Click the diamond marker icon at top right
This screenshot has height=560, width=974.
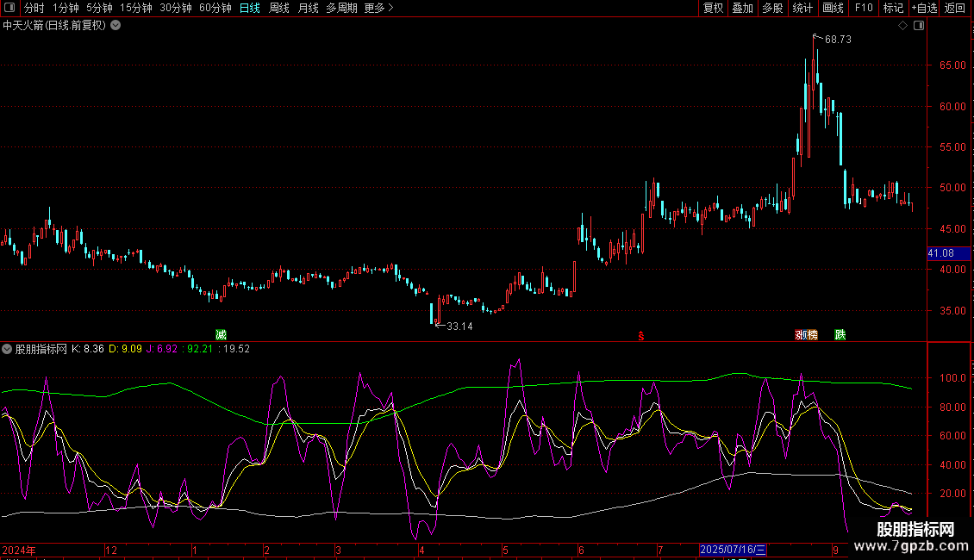click(x=902, y=26)
